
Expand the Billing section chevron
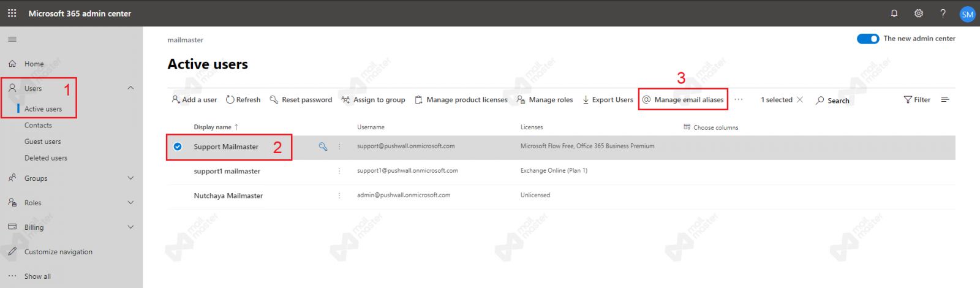(130, 227)
